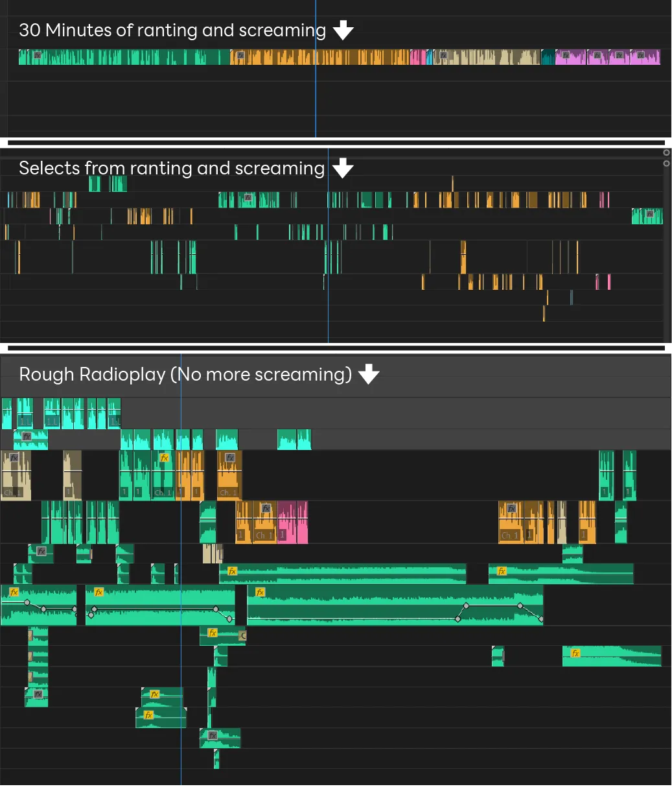Click the fx badge on the stacked clips at lower left

[38, 694]
